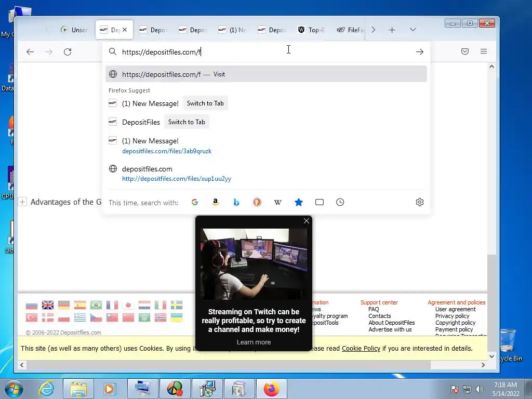Viewport: 532px width, 399px height.
Task: Select the Turkish flag language
Action: [x=32, y=317]
